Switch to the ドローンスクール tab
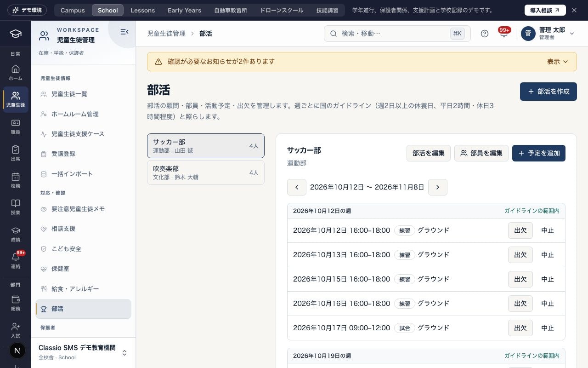 (x=282, y=10)
